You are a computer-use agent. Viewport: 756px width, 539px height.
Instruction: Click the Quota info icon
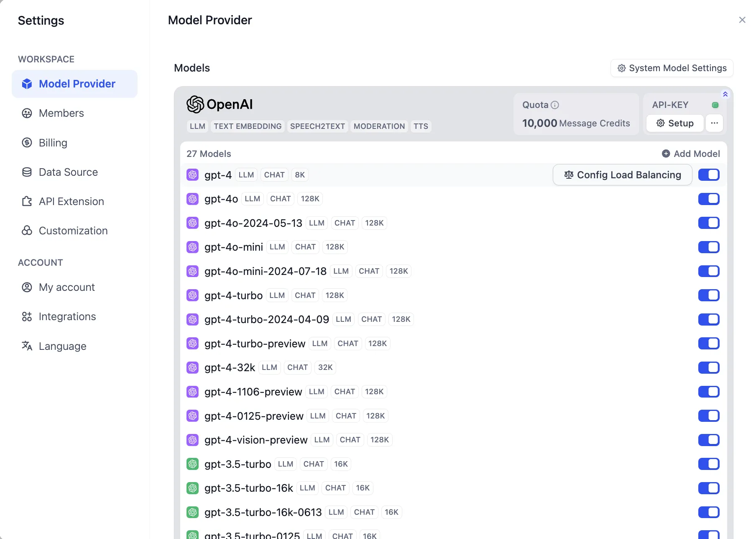coord(555,105)
